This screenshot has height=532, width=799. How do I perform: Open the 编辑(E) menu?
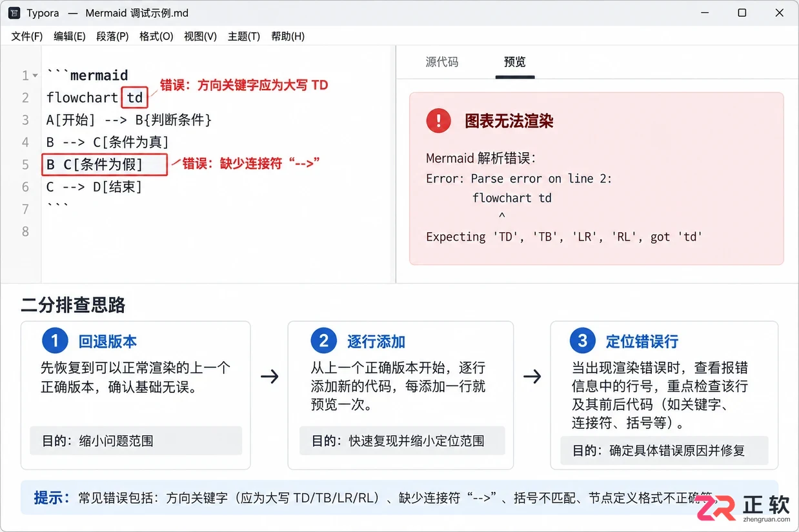tap(69, 36)
